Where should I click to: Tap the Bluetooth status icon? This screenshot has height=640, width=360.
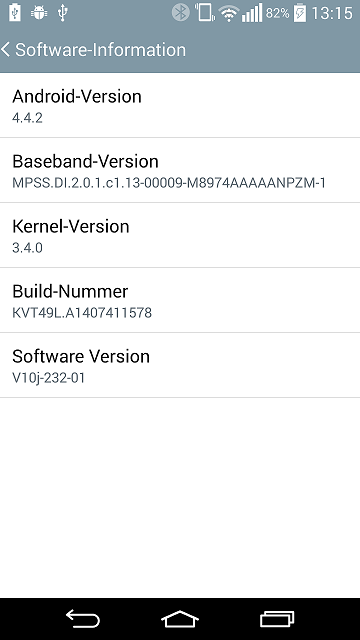tap(180, 13)
